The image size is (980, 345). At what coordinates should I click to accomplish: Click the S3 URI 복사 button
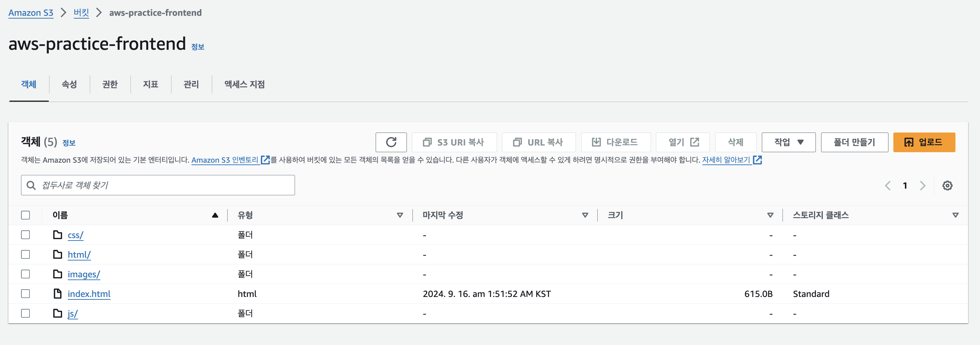454,142
